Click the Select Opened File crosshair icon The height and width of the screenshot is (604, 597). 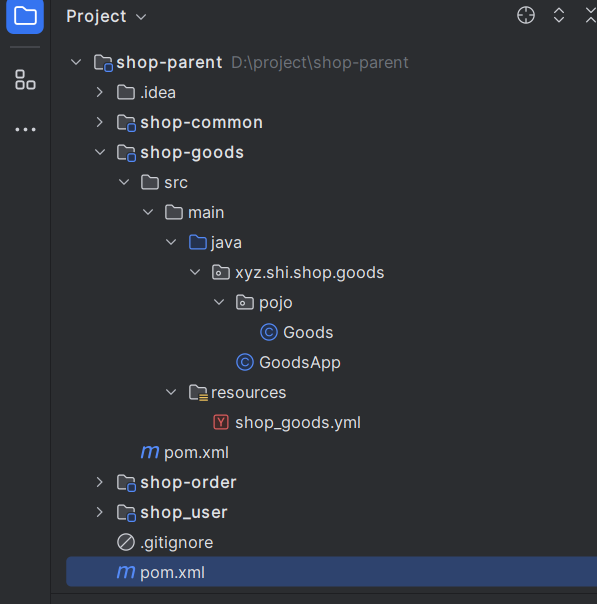[526, 15]
